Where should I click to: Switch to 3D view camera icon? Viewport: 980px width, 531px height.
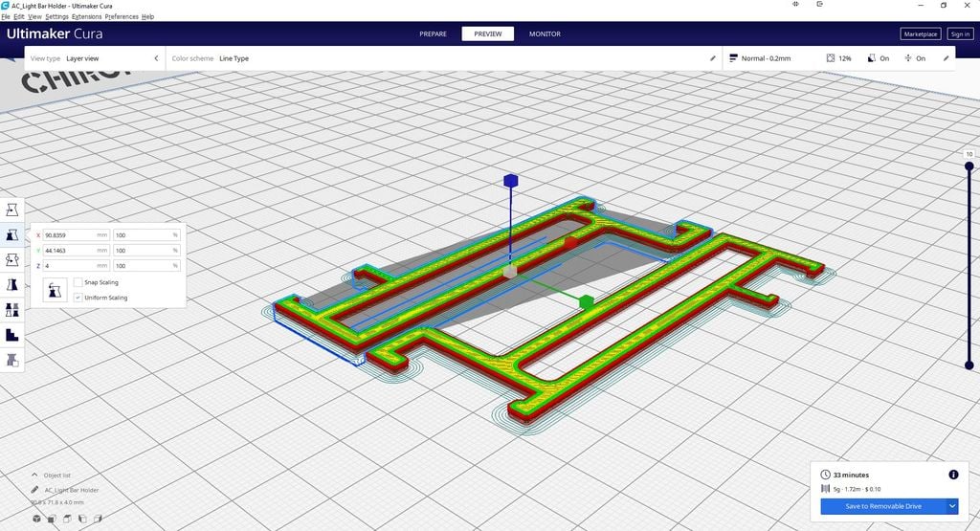pos(37,519)
